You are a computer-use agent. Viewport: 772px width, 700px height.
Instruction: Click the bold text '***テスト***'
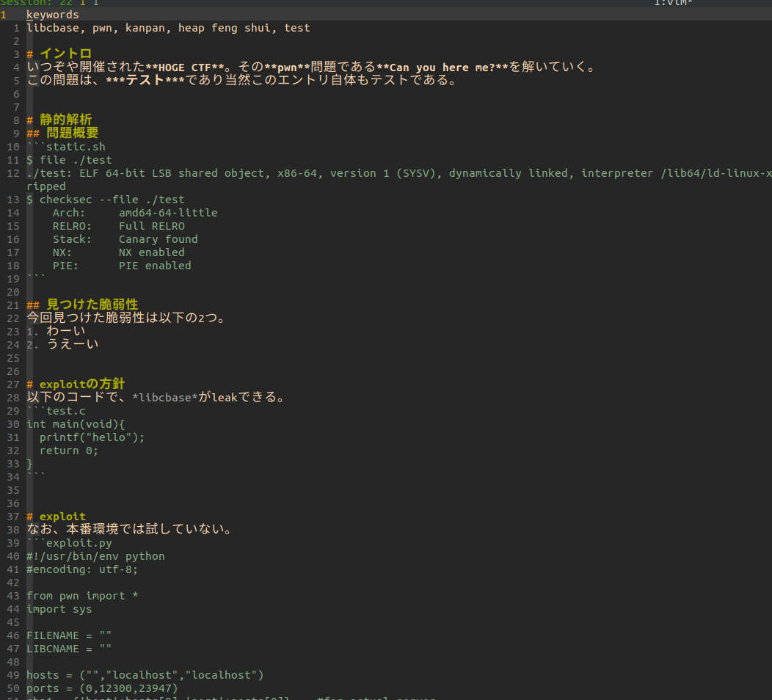[145, 80]
